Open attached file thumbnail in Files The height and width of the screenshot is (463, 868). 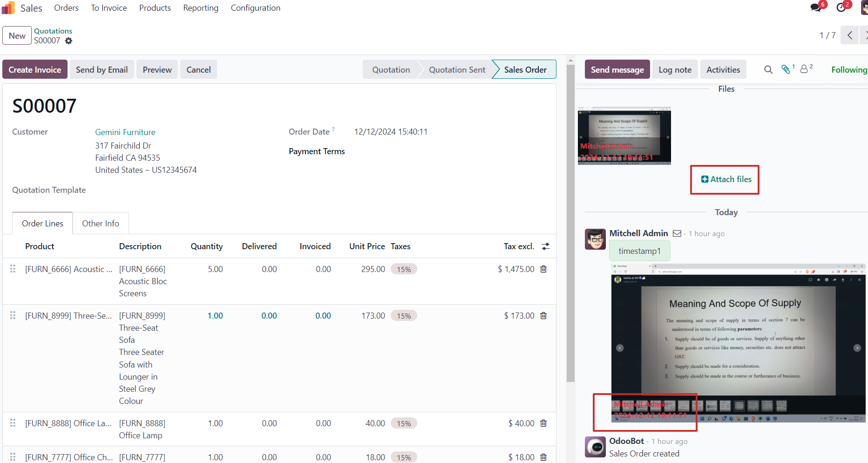pyautogui.click(x=624, y=136)
